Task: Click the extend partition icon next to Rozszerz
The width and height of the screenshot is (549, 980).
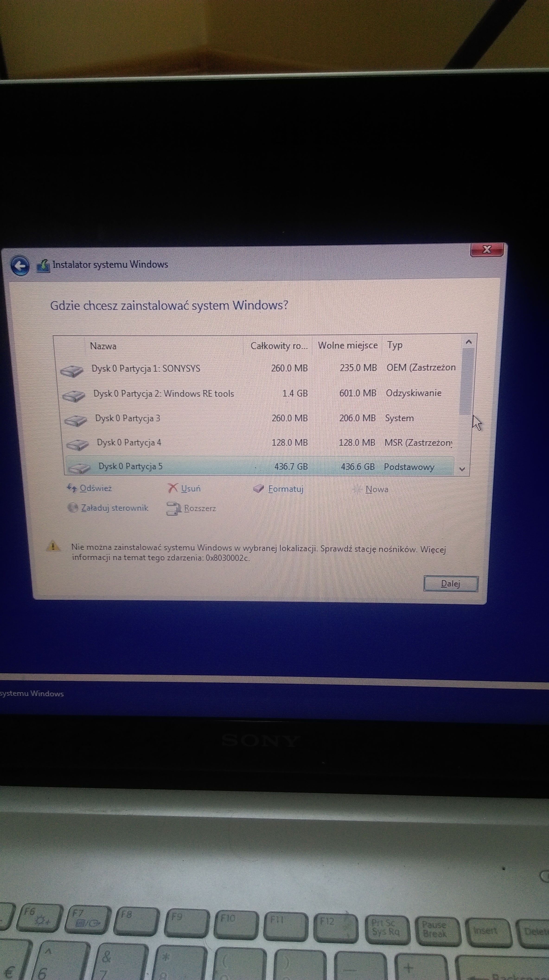Action: [x=174, y=508]
